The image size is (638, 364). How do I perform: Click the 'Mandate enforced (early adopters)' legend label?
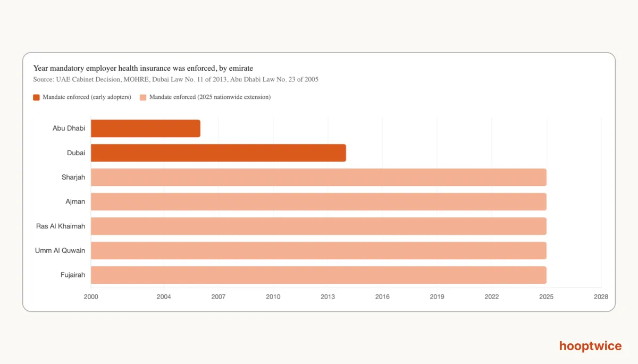(87, 97)
